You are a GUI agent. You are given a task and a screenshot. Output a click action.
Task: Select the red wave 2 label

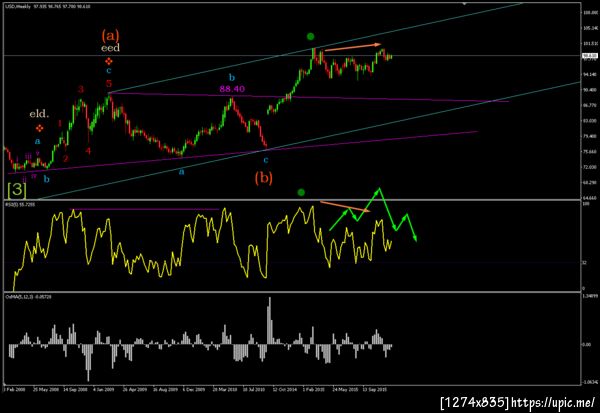(65, 158)
